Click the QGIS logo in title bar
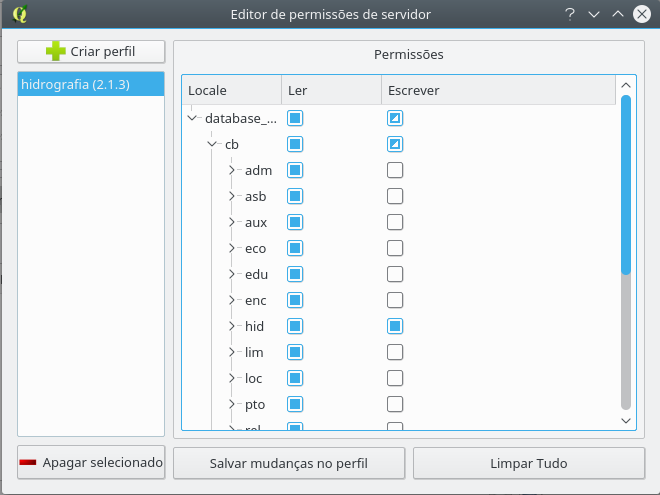Viewport: 660px width, 495px height. [20, 14]
